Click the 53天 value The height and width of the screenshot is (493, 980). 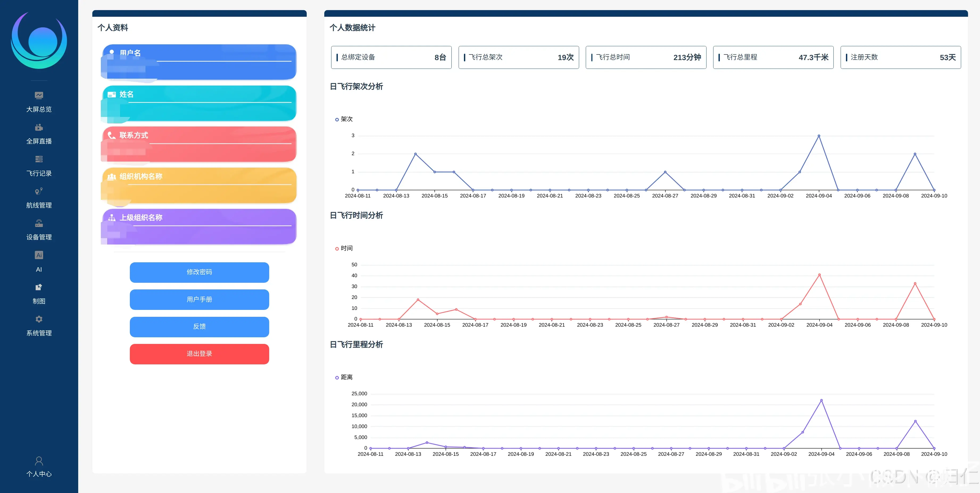(x=948, y=57)
